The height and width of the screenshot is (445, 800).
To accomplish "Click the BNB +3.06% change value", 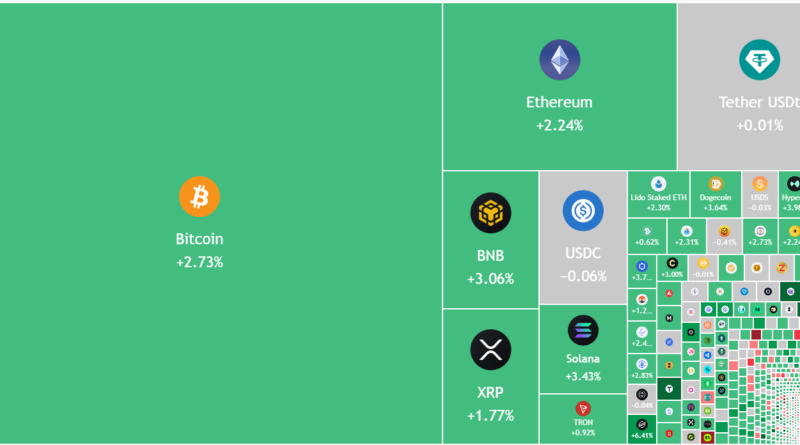I will tap(490, 278).
